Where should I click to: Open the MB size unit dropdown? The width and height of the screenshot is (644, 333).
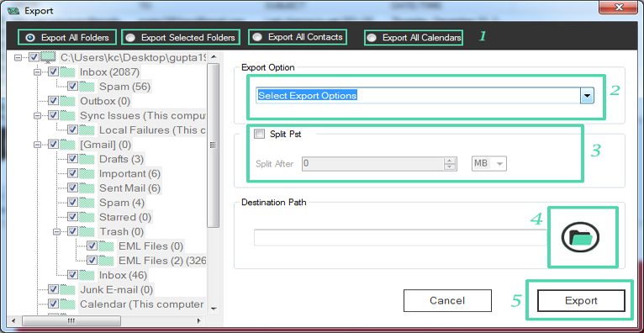click(489, 163)
